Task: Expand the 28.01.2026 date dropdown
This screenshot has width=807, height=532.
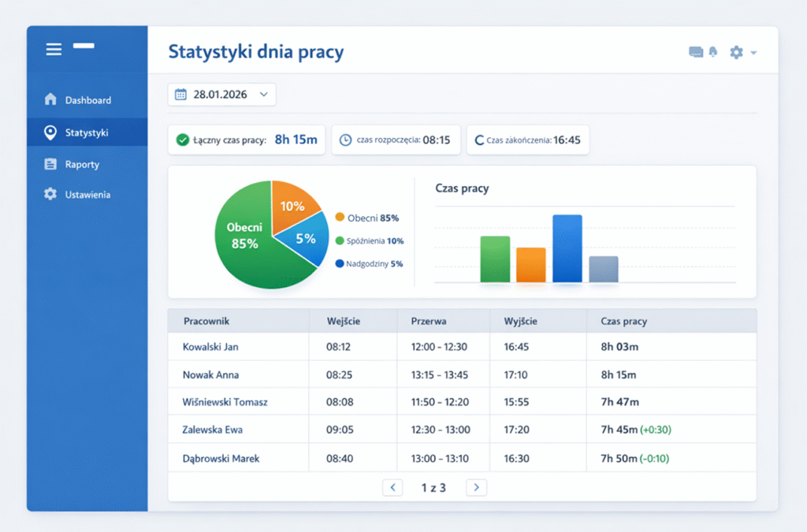Action: coord(263,95)
